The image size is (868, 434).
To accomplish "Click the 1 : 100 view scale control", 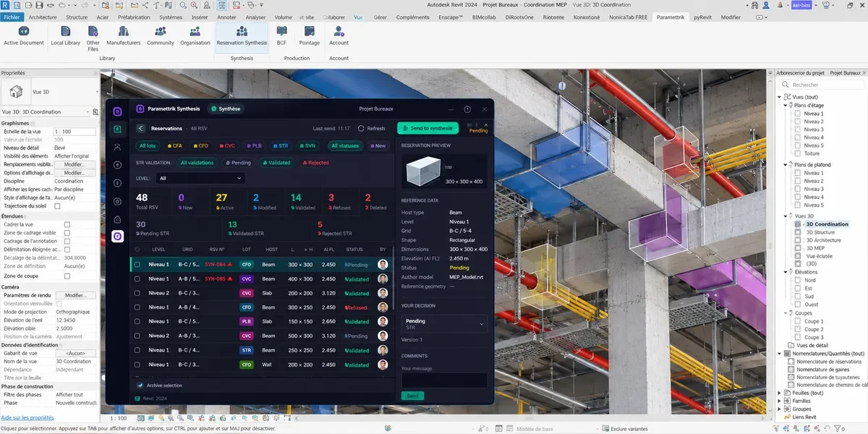I will (x=119, y=419).
